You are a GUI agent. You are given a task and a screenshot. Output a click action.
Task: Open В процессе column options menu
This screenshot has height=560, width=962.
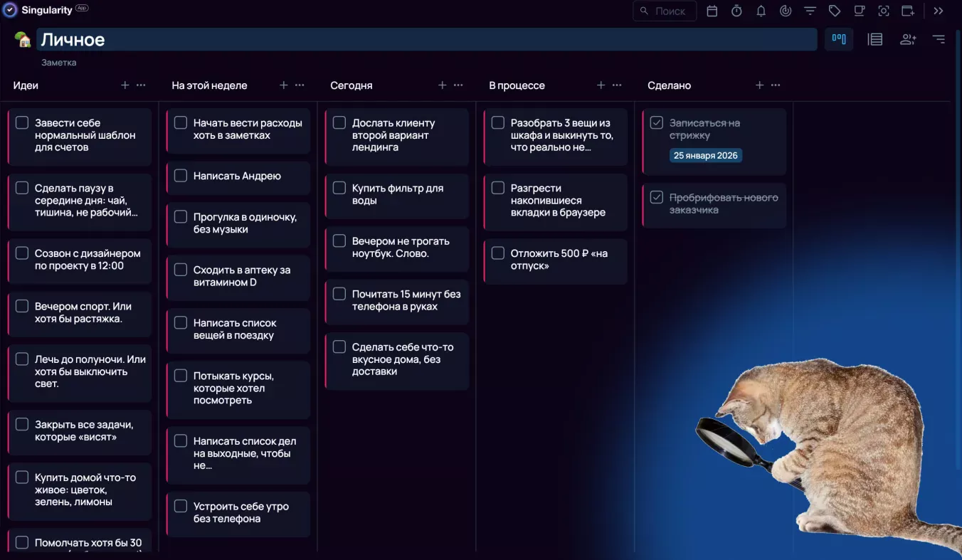point(617,85)
